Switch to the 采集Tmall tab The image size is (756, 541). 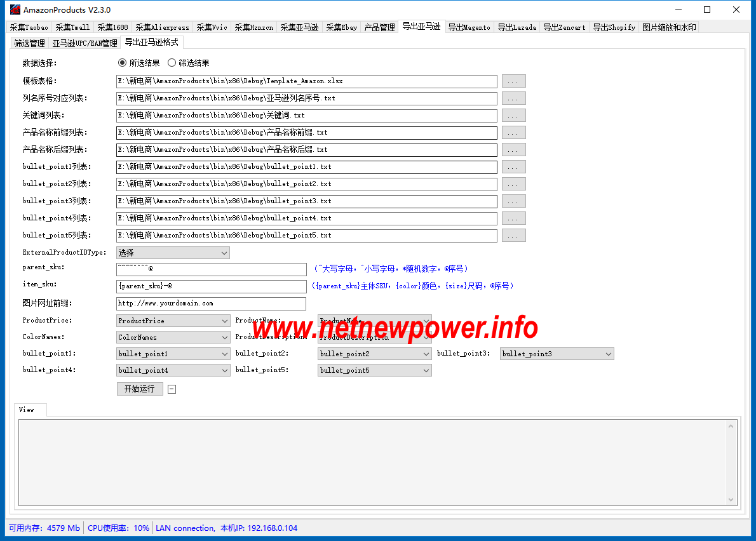tap(73, 27)
